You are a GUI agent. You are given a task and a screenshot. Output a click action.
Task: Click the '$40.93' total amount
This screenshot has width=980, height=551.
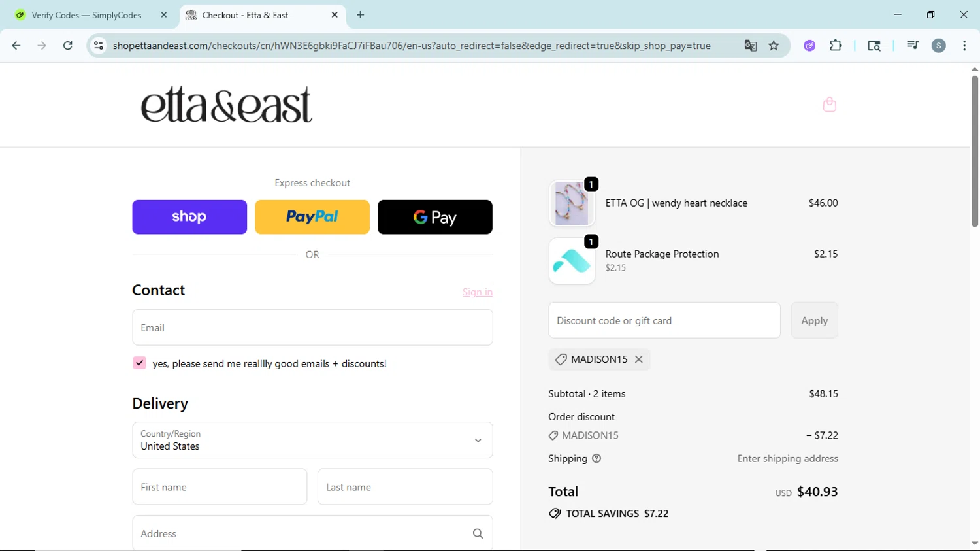tap(817, 492)
